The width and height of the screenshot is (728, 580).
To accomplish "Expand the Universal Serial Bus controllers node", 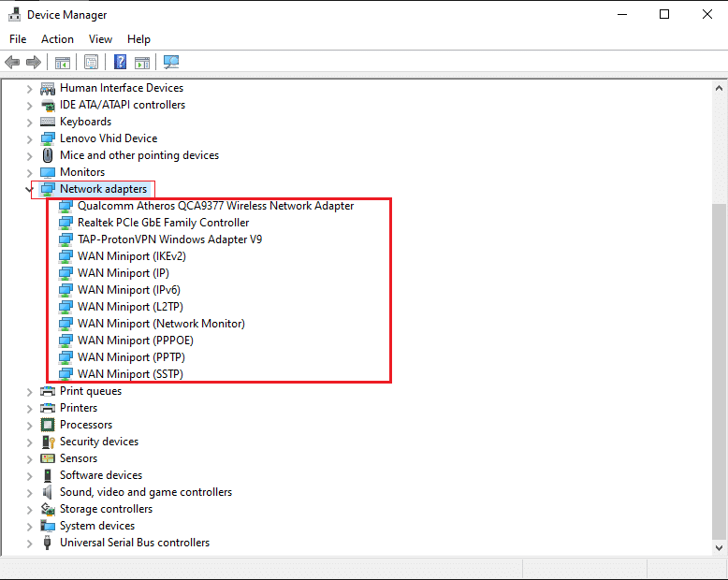I will [x=30, y=543].
